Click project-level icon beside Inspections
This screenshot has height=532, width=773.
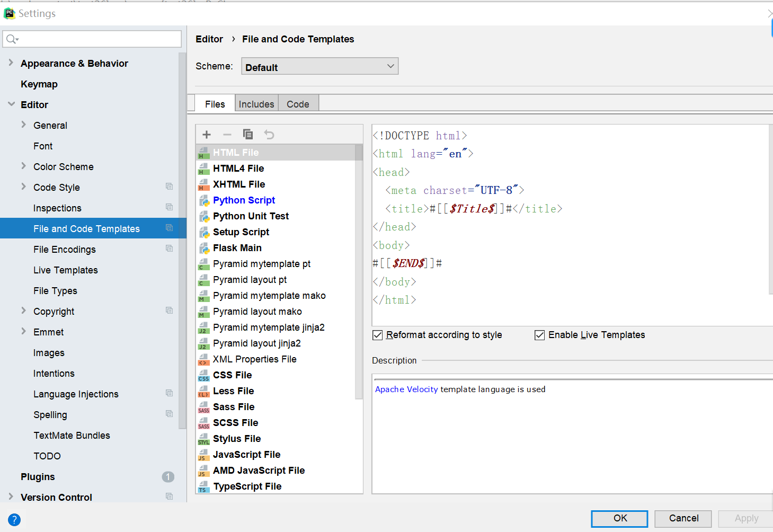[170, 207]
